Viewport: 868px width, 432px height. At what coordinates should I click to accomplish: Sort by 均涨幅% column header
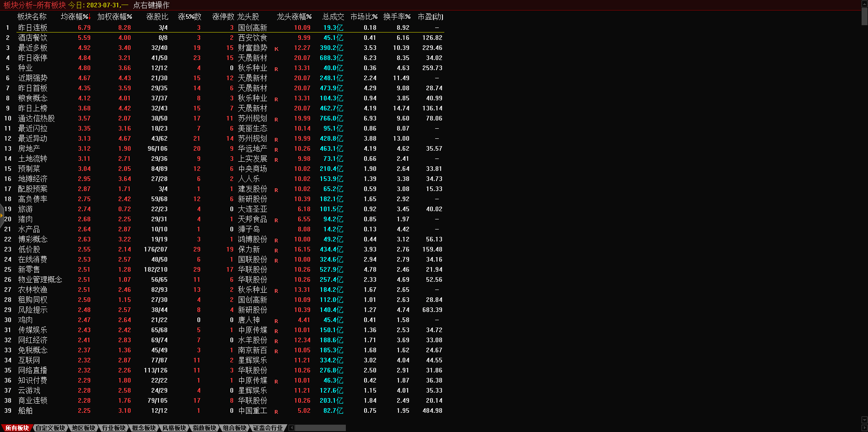(75, 16)
